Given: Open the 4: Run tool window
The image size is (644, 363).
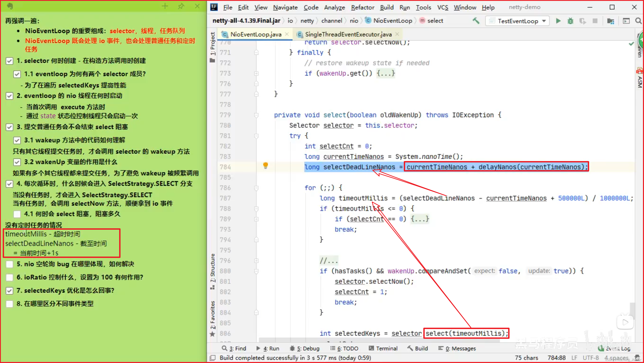Looking at the screenshot, I should 268,348.
